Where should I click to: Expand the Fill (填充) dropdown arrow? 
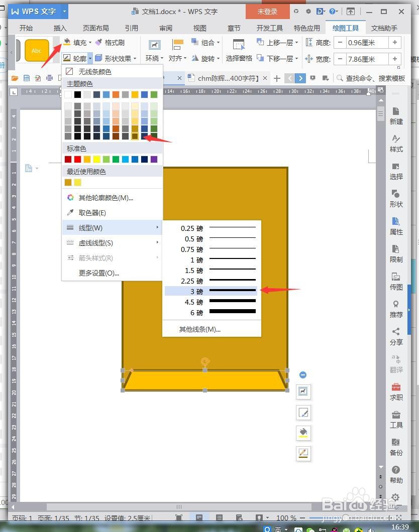click(90, 43)
